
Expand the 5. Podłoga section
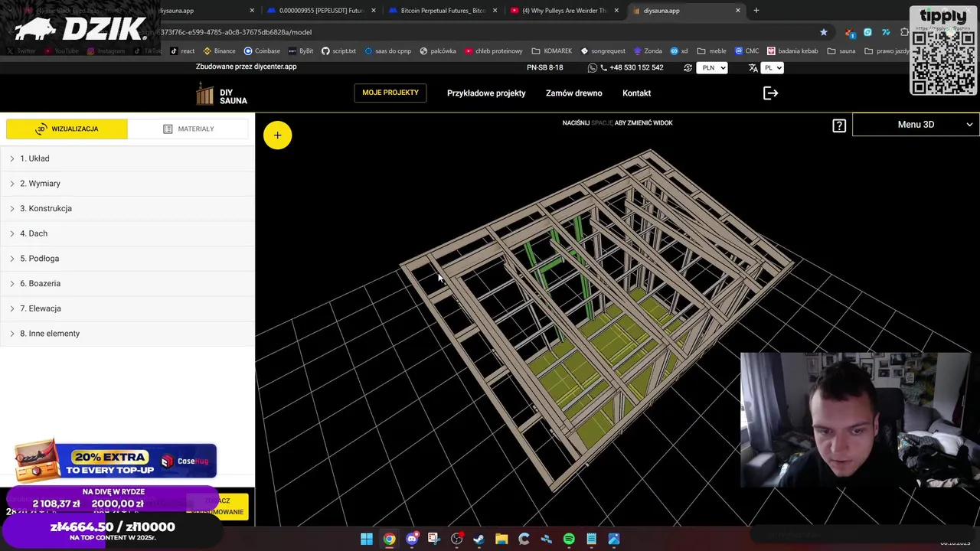click(x=127, y=259)
